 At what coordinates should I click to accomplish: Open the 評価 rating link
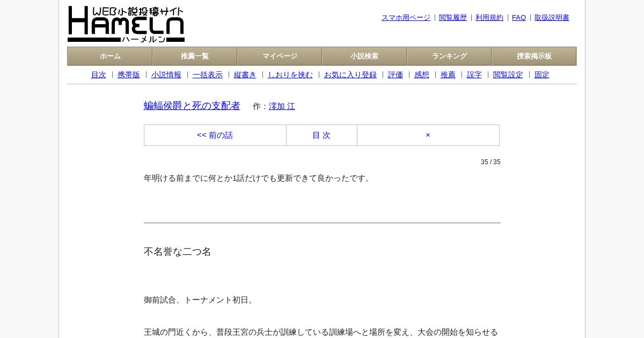pos(396,75)
